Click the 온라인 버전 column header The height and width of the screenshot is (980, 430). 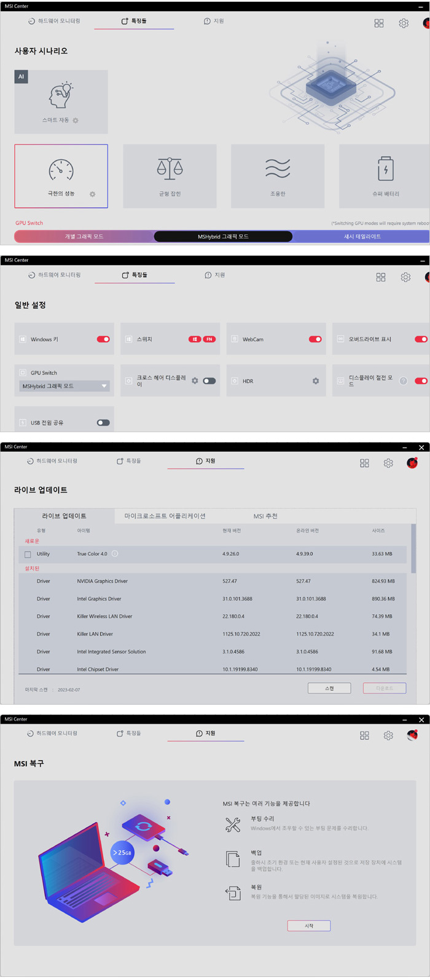click(307, 531)
